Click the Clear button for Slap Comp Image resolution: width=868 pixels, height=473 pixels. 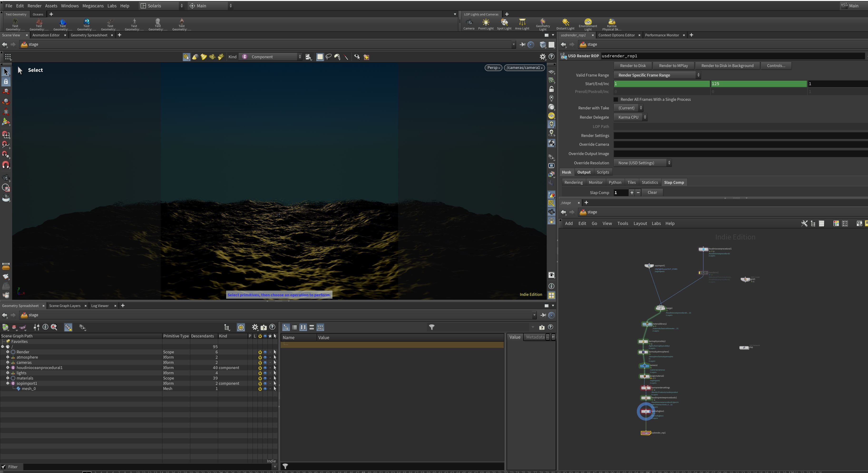pyautogui.click(x=652, y=192)
